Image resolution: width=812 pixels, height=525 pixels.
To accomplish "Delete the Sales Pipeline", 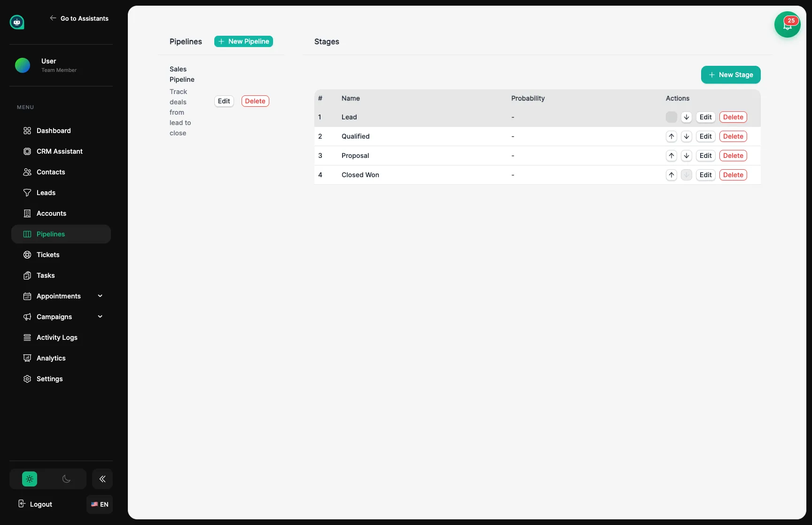I will [255, 101].
